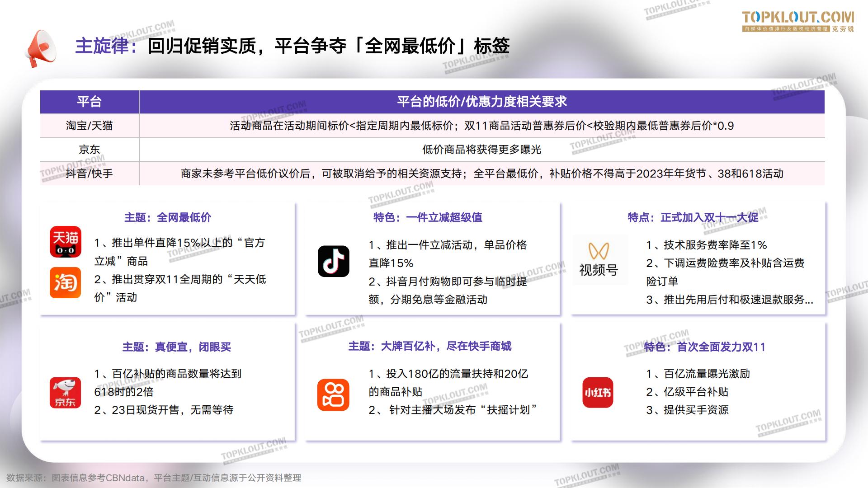Click the 小红书 logo icon
The width and height of the screenshot is (868, 488).
(x=598, y=392)
